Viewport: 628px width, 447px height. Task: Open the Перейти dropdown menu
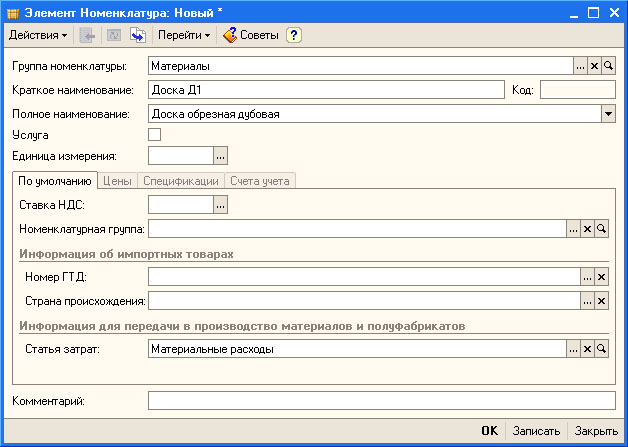184,35
